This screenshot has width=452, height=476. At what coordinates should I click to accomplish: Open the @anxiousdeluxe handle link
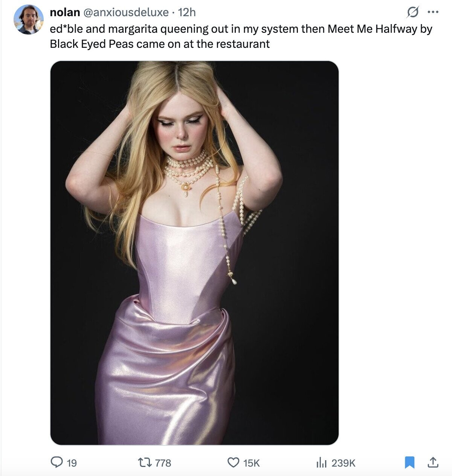125,12
